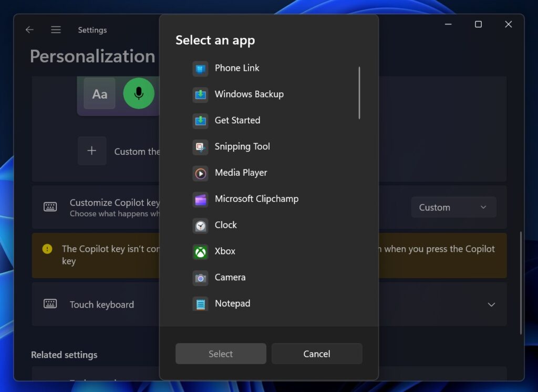Add a custom theme with the plus tile
This screenshot has width=538, height=392.
point(92,151)
